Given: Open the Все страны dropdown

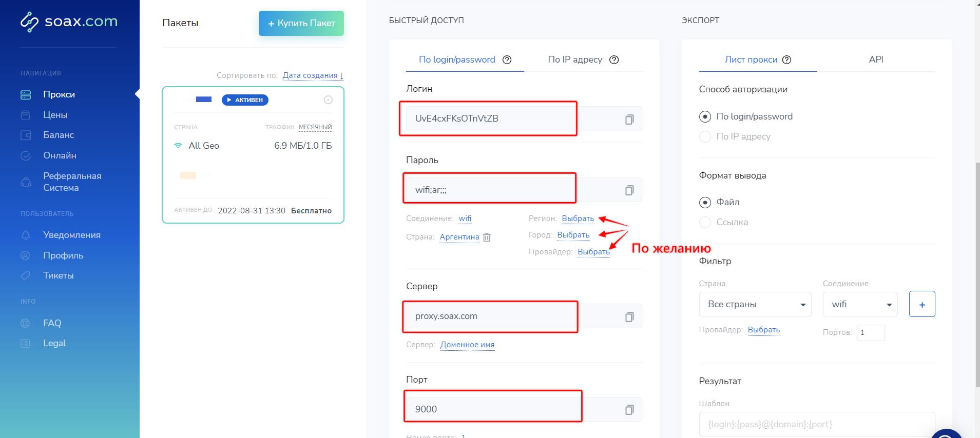Looking at the screenshot, I should click(x=755, y=304).
